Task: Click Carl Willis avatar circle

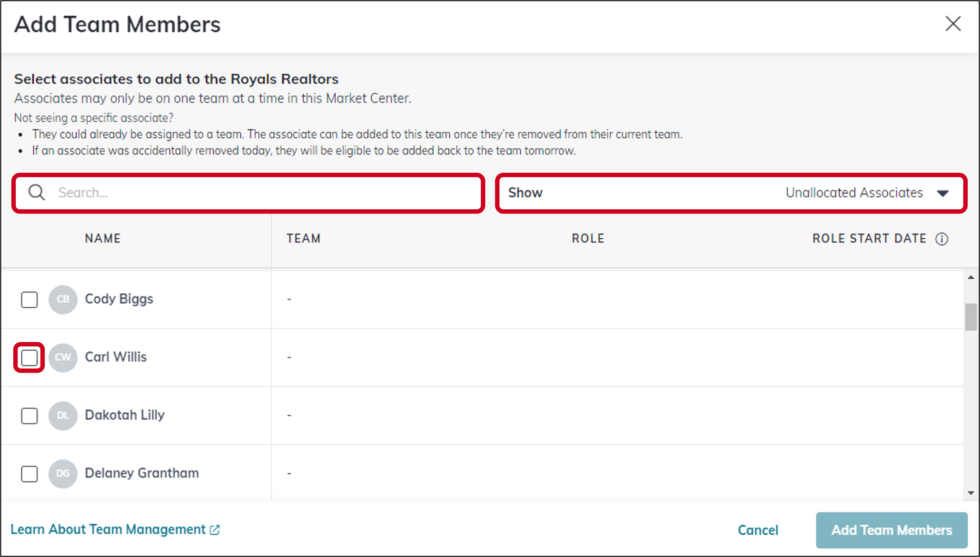Action: (62, 357)
